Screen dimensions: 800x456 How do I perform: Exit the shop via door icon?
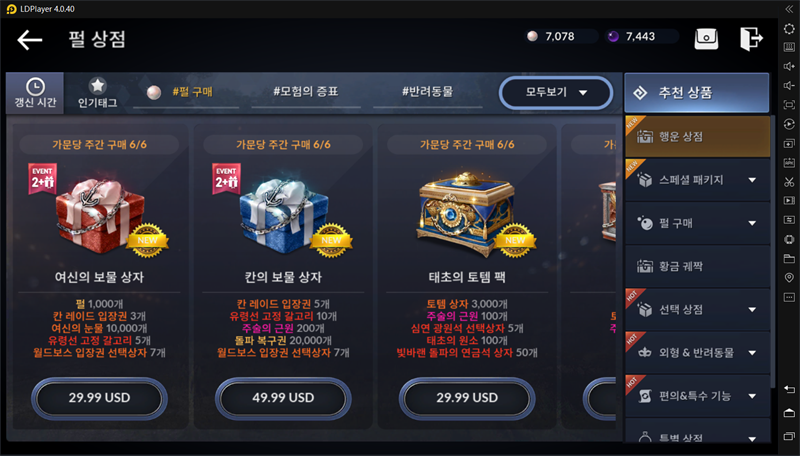[x=751, y=38]
